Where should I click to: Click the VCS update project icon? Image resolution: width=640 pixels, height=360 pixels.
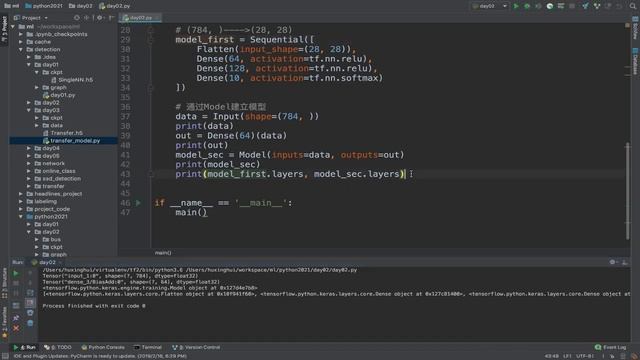click(586, 6)
